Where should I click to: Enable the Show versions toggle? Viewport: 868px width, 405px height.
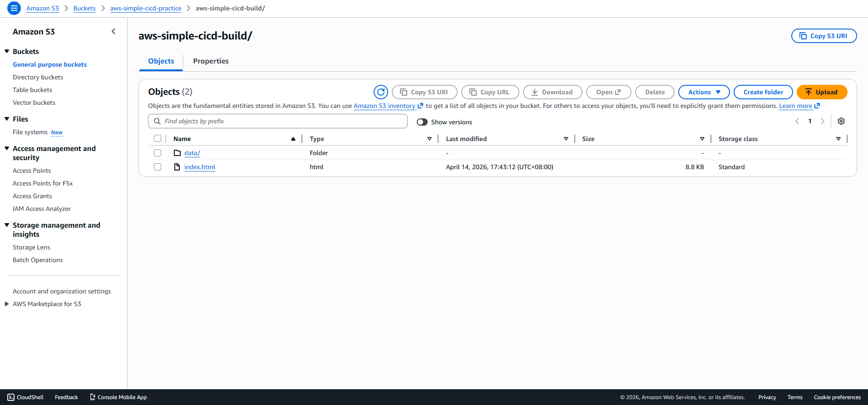422,122
